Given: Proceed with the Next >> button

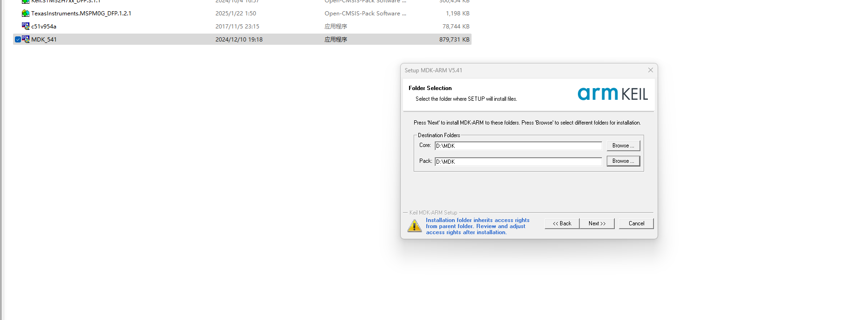Looking at the screenshot, I should (x=597, y=223).
